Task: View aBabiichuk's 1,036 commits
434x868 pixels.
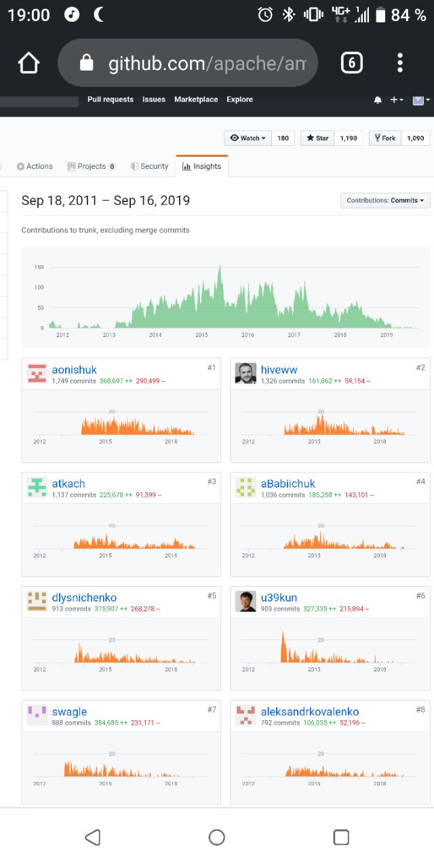Action: (283, 495)
